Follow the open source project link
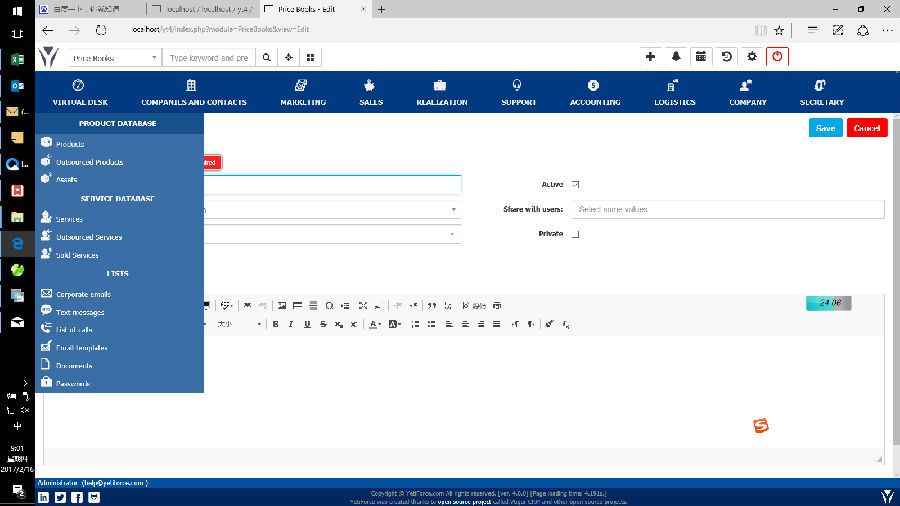Viewport: 900px width, 506px height. click(x=464, y=501)
